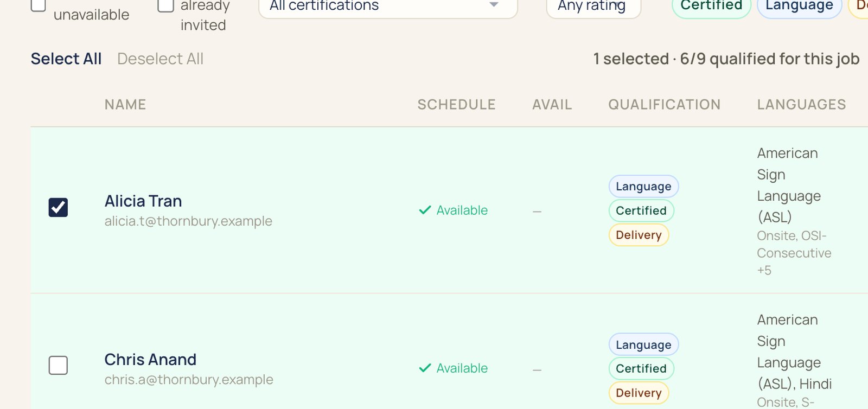The height and width of the screenshot is (409, 868).
Task: Click the Certified filter chip at top
Action: (x=711, y=7)
